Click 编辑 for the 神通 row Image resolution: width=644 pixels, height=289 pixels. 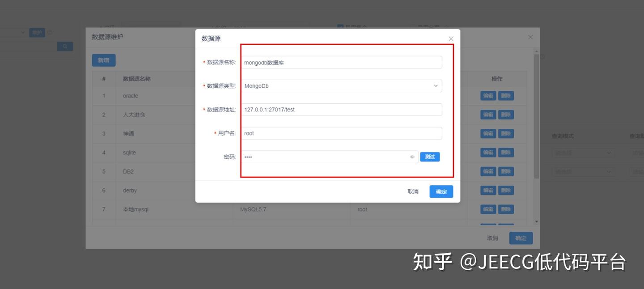[x=488, y=133]
